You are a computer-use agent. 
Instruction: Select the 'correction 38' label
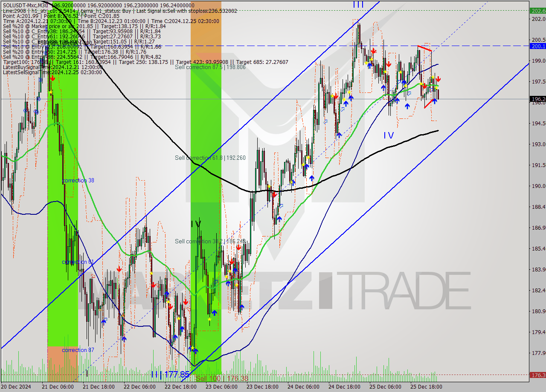pyautogui.click(x=78, y=180)
